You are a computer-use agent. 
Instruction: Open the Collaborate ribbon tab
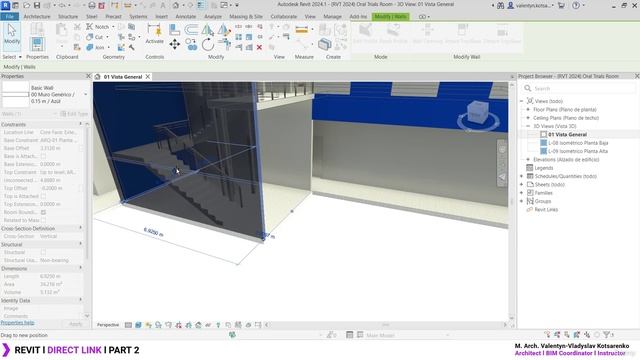(284, 16)
